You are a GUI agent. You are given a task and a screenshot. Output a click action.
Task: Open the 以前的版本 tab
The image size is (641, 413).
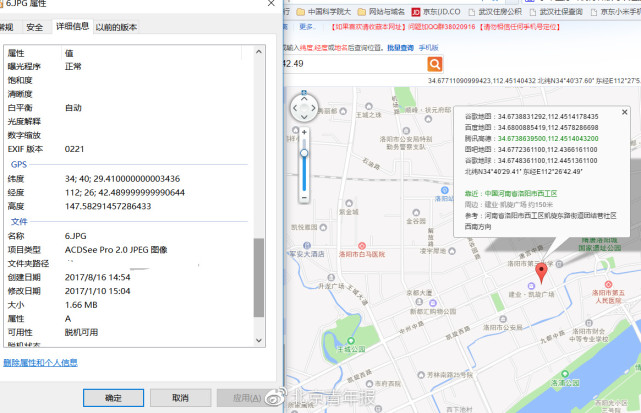[116, 27]
